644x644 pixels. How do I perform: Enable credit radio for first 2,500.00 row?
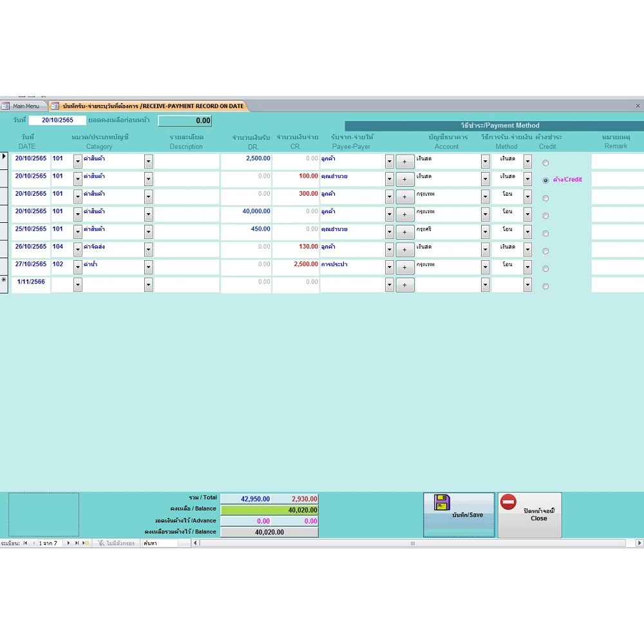(546, 163)
